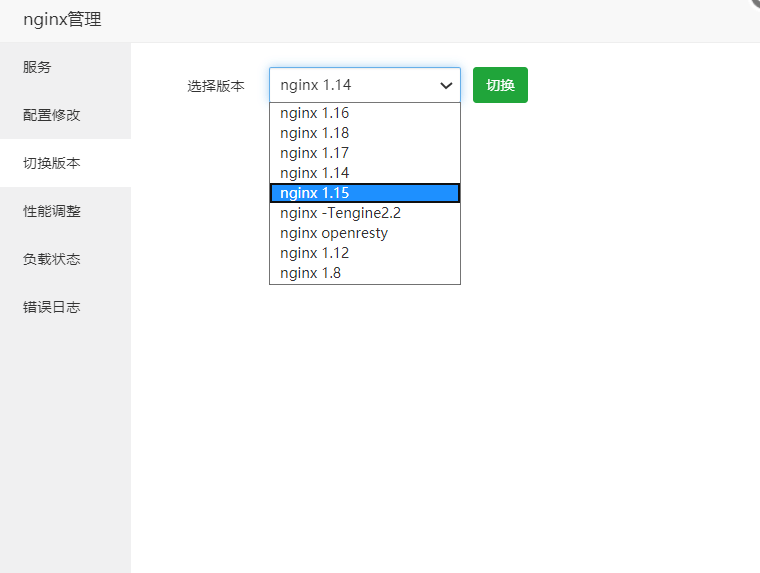Screen dimensions: 760x573
Task: Select nginx openresty option
Action: click(364, 233)
